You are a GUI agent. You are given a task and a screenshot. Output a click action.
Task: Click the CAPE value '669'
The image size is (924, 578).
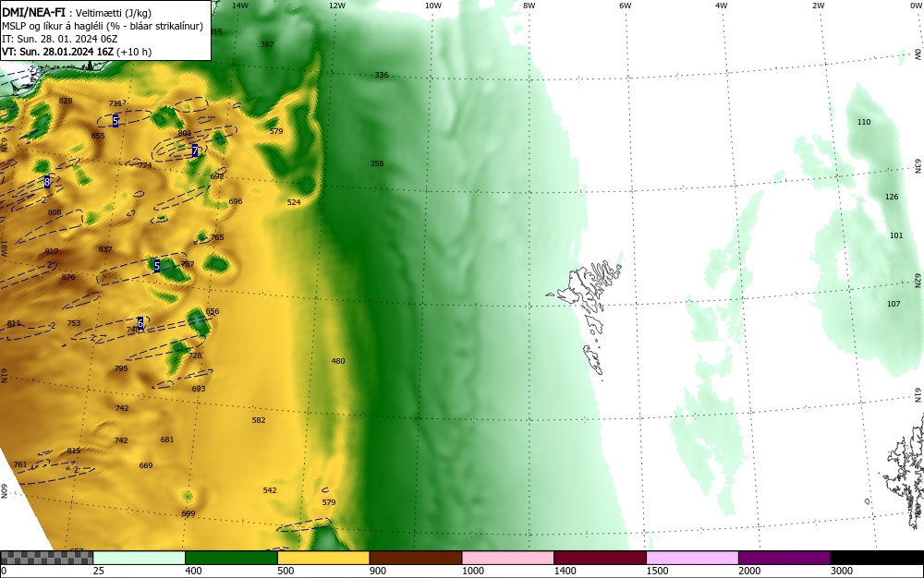point(146,465)
